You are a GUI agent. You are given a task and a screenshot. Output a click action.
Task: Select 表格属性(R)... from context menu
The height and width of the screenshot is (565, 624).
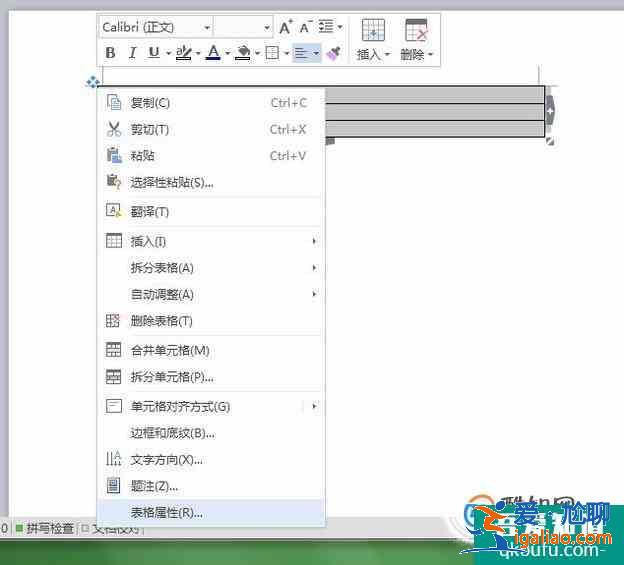coord(166,513)
